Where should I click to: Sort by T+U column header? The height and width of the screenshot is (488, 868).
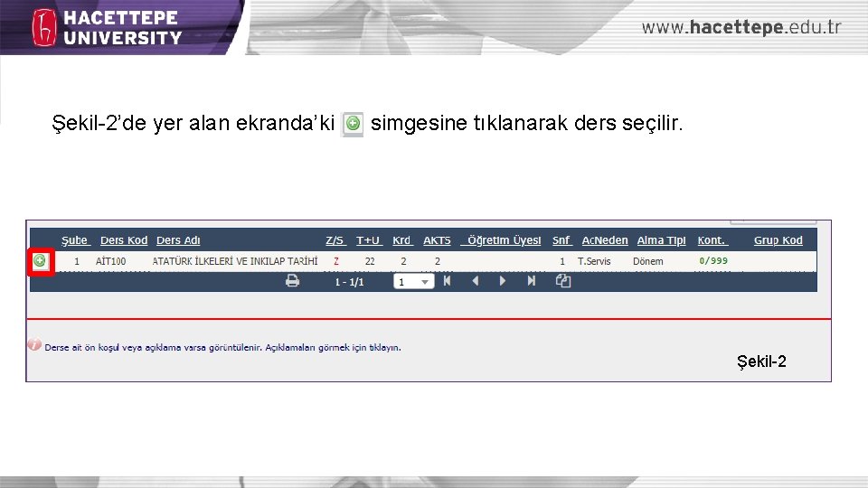(x=369, y=240)
